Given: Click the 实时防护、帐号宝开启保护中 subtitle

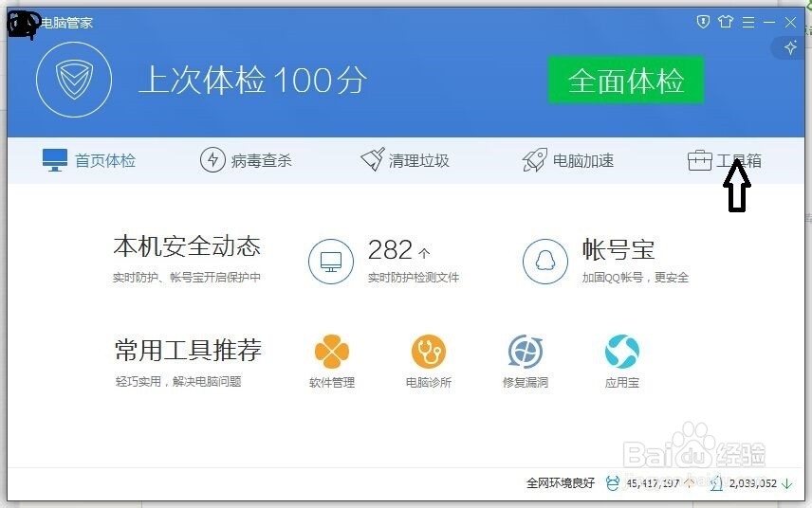Looking at the screenshot, I should [x=187, y=278].
